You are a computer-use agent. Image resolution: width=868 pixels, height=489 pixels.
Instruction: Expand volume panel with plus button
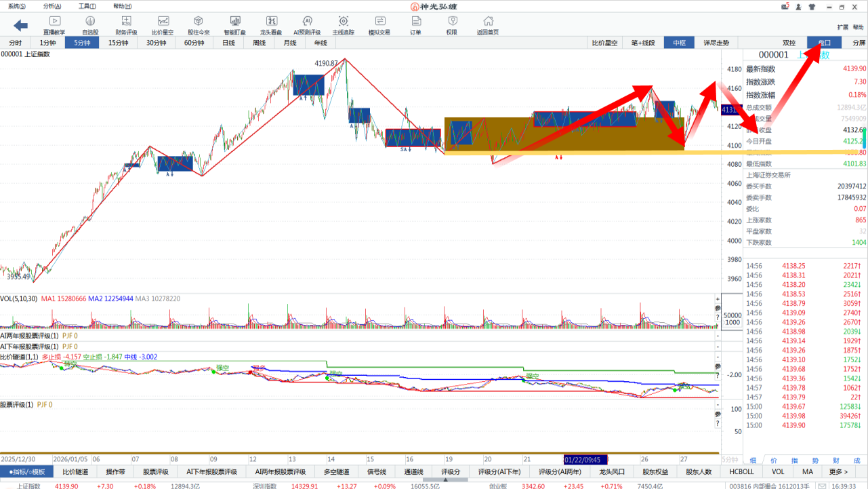pyautogui.click(x=718, y=299)
